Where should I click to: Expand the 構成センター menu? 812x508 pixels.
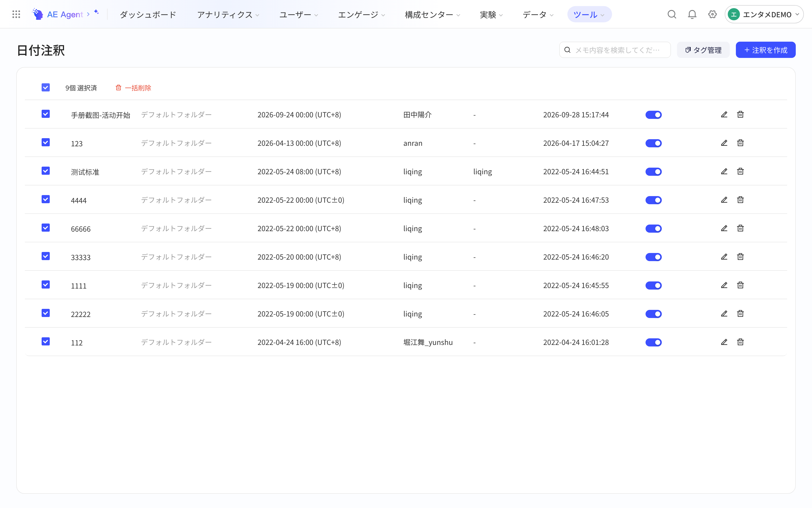pos(432,14)
